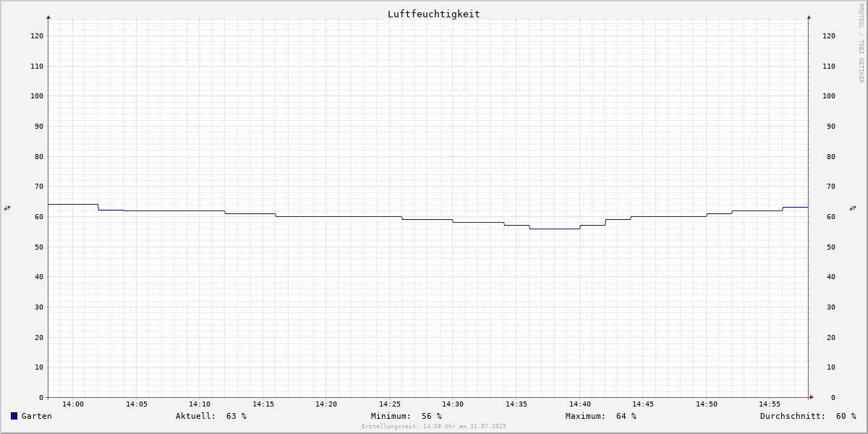Click the blue Garten legend color swatch
This screenshot has height=434, width=868.
(14, 416)
